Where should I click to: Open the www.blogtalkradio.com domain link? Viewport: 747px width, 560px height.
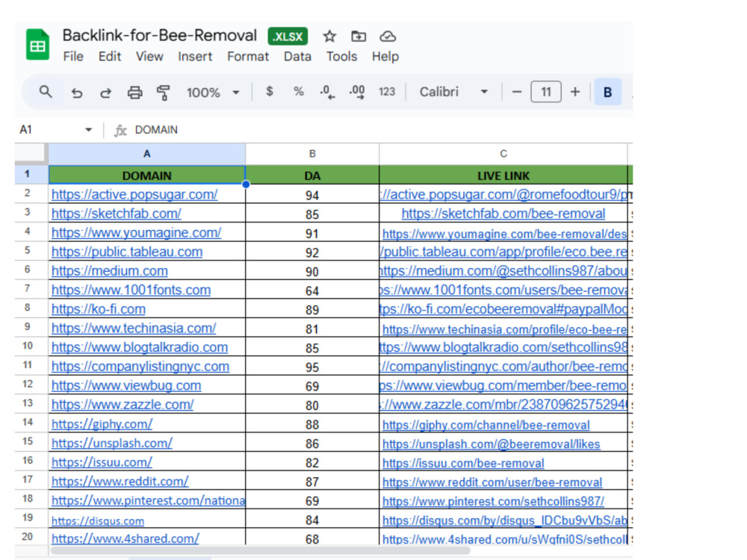pyautogui.click(x=140, y=346)
